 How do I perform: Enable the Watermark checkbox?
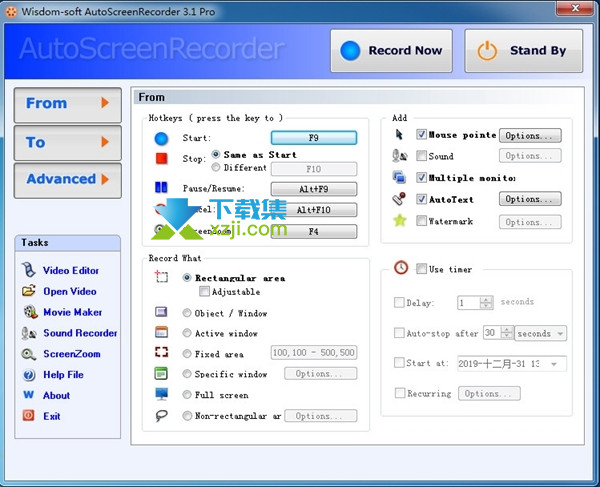(x=421, y=221)
